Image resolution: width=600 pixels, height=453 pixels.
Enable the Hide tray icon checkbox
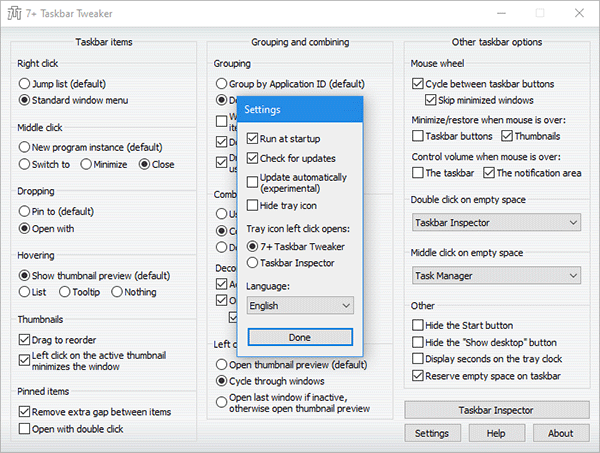click(x=253, y=205)
